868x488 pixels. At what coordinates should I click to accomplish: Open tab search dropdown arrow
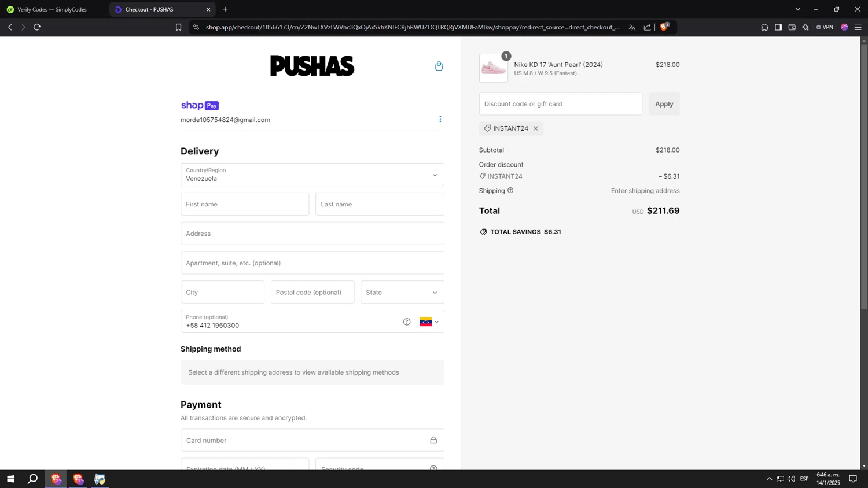click(x=797, y=9)
